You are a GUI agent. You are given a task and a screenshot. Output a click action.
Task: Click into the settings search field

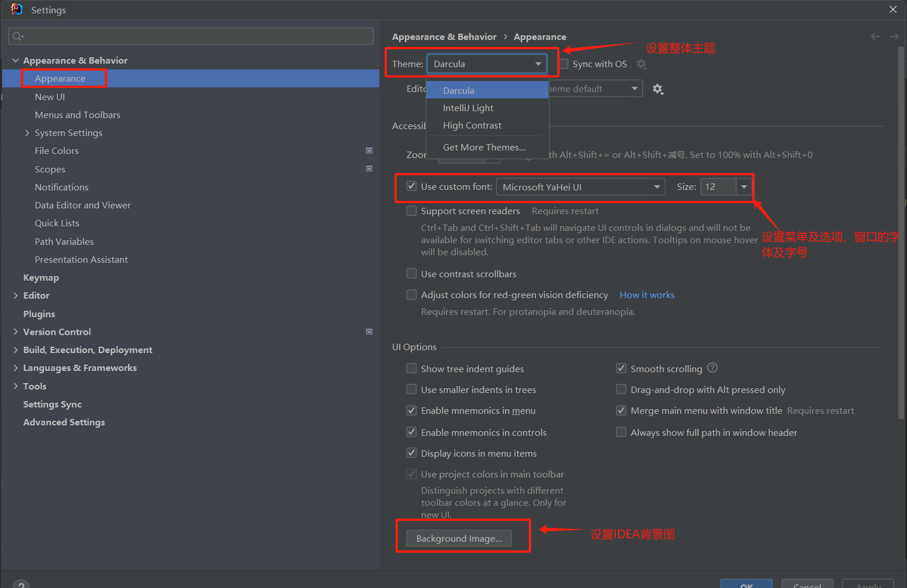(x=191, y=36)
